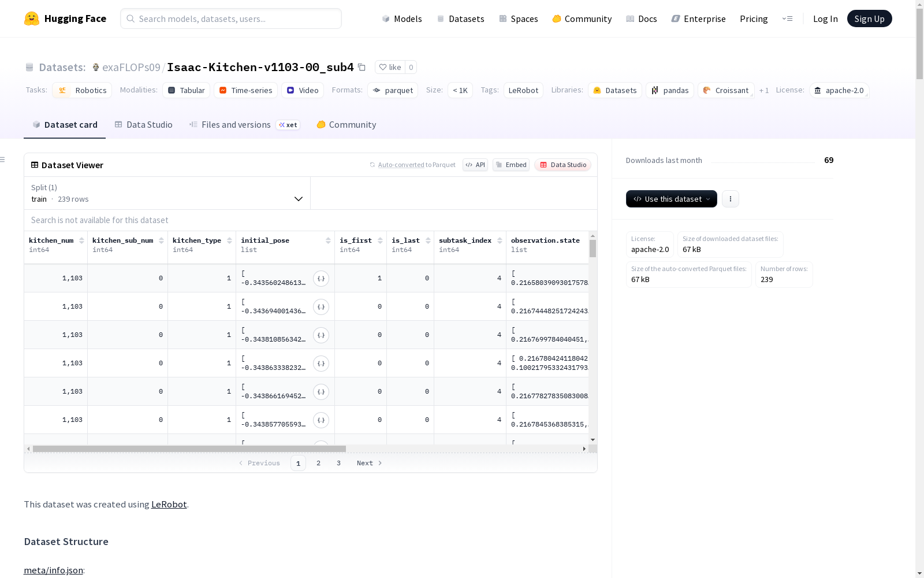Click Next in table pagination
Image resolution: width=924 pixels, height=578 pixels.
click(369, 463)
